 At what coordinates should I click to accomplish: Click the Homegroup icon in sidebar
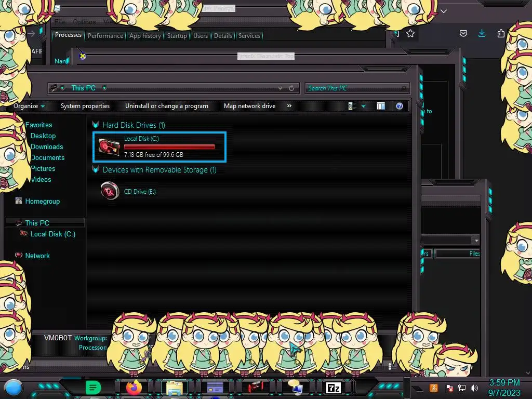(x=19, y=201)
